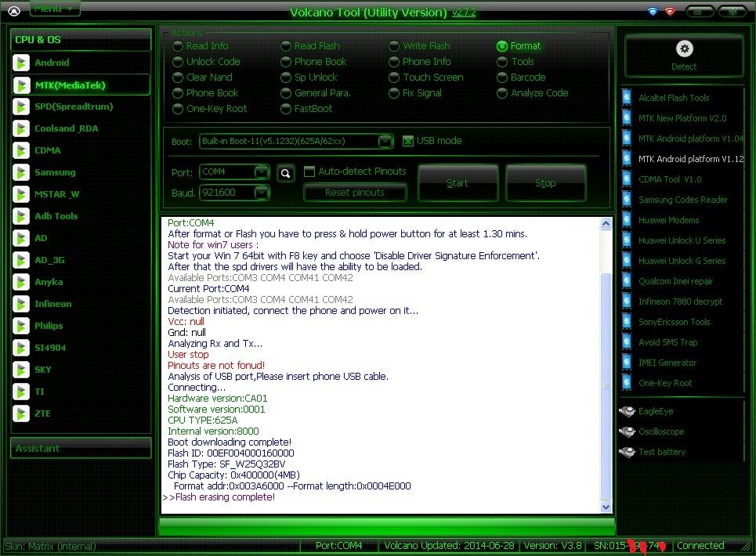This screenshot has height=556, width=756.
Task: Open the EagleEye tool icon
Action: point(628,411)
